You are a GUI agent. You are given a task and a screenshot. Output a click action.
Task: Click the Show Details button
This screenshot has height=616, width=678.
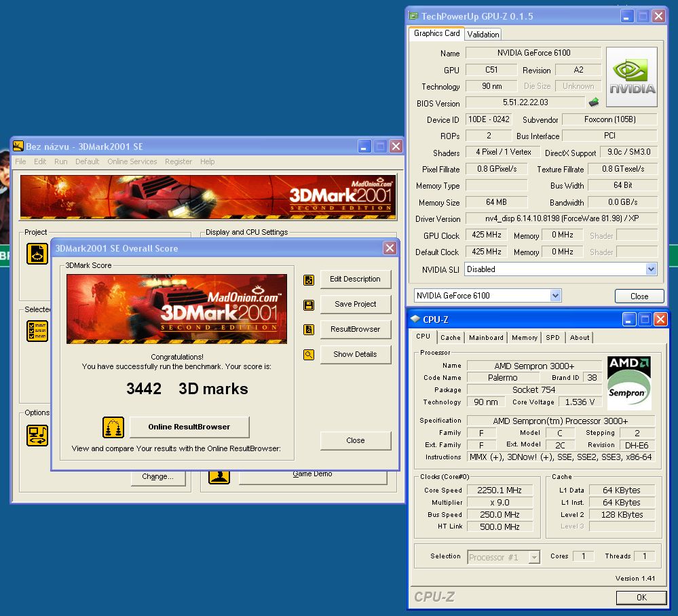tap(356, 354)
